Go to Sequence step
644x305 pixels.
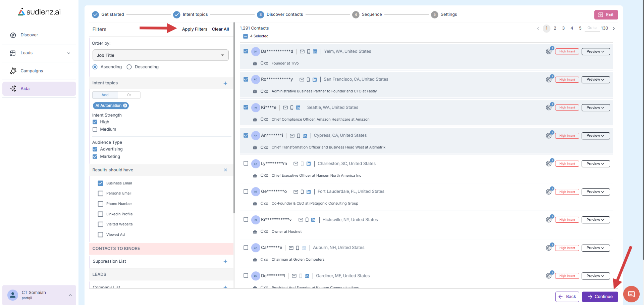click(x=367, y=14)
